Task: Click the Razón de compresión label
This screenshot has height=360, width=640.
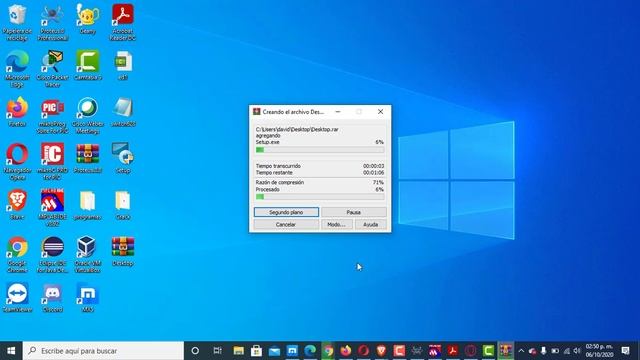Action: pyautogui.click(x=280, y=182)
